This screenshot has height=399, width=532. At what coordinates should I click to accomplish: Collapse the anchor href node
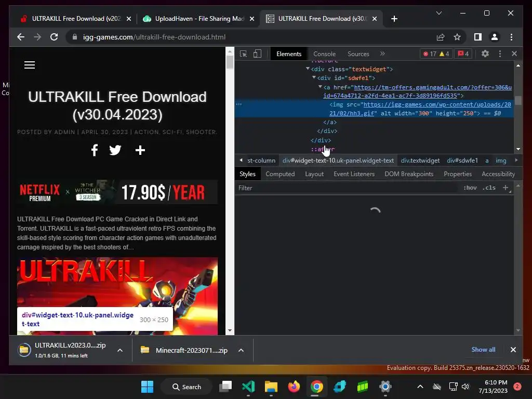point(320,87)
